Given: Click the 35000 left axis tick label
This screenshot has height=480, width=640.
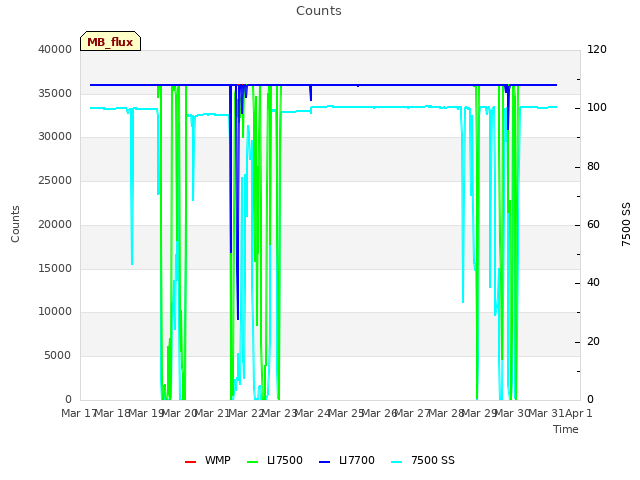Looking at the screenshot, I should pyautogui.click(x=55, y=93).
